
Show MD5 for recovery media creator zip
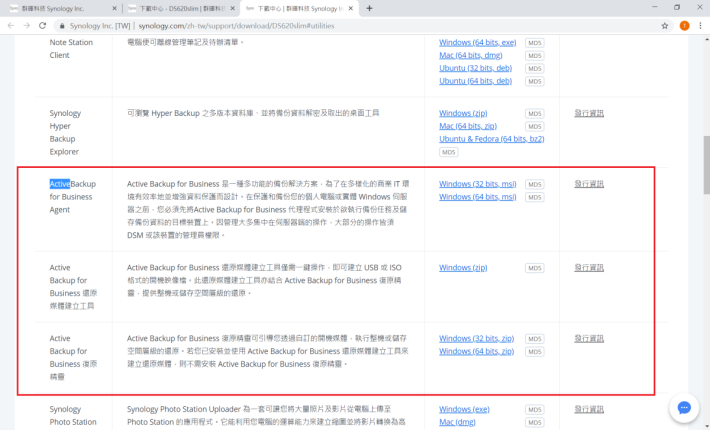[x=534, y=268]
